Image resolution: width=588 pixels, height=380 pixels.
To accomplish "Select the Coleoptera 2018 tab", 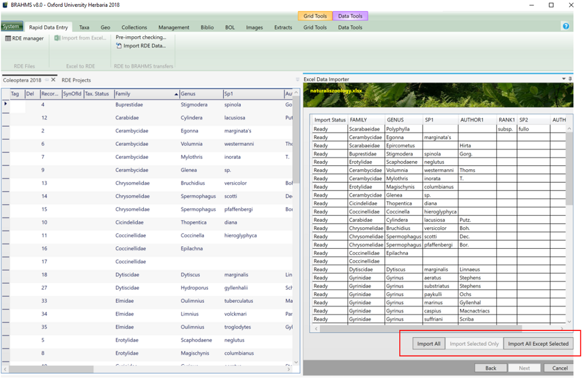I will (22, 80).
